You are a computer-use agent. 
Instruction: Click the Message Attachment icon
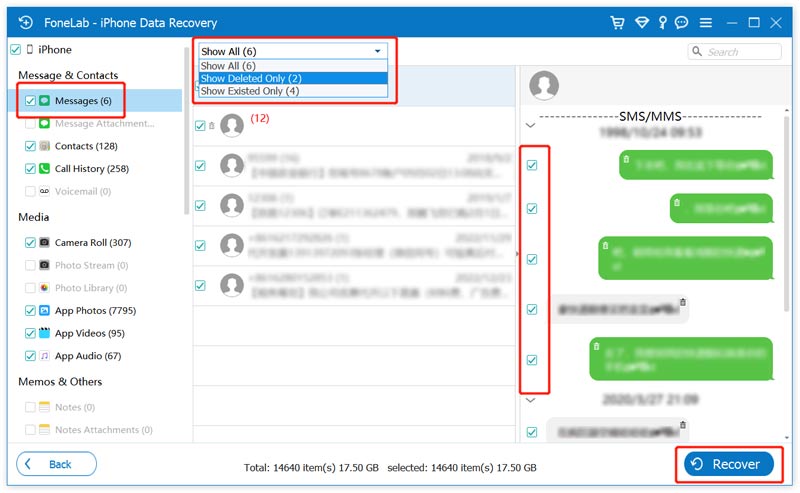point(45,124)
